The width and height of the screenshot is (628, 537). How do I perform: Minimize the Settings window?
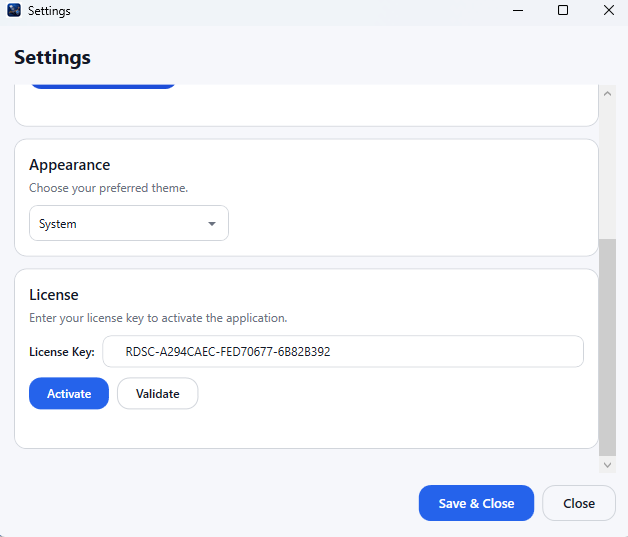click(518, 10)
